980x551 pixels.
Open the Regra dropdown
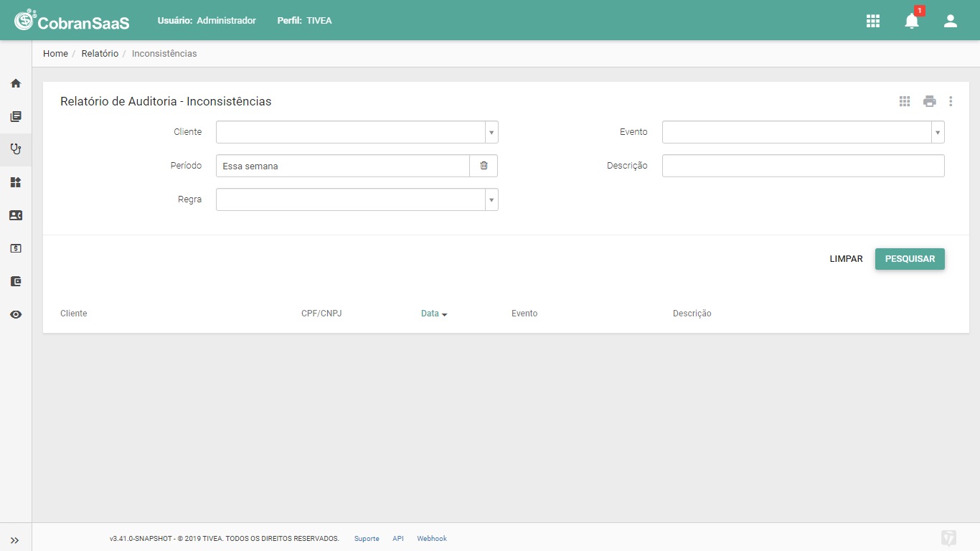point(357,199)
